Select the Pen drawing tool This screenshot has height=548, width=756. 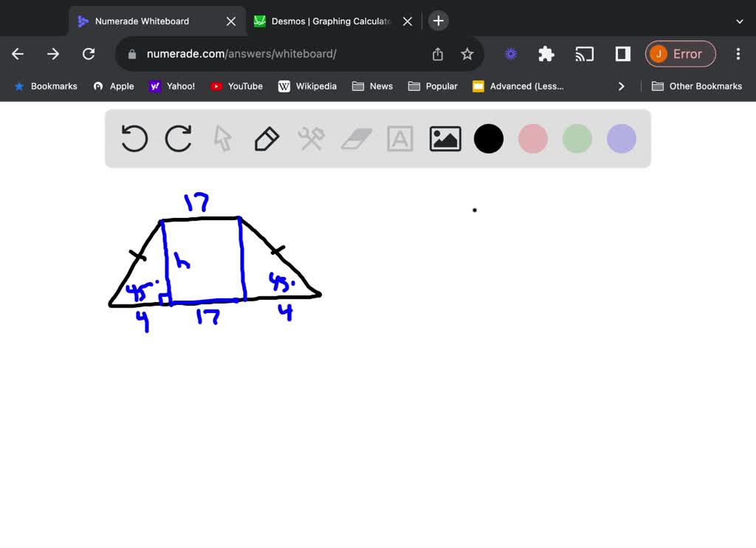point(267,138)
